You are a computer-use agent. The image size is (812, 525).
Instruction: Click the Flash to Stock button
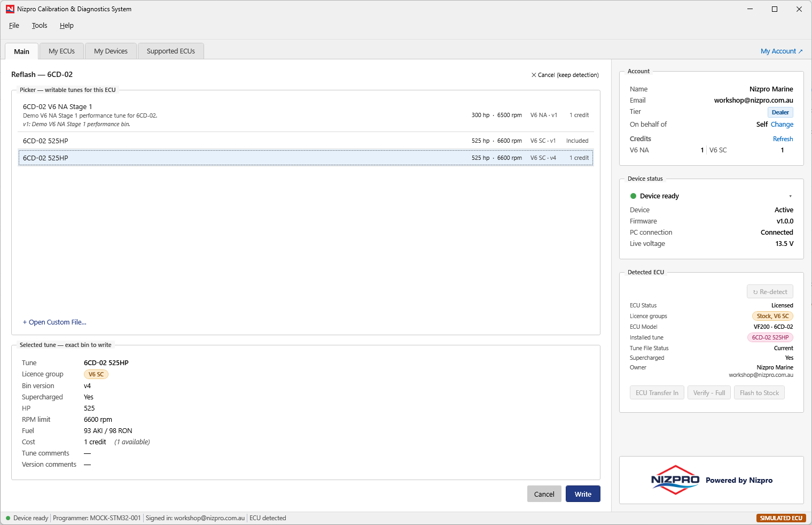coord(759,393)
